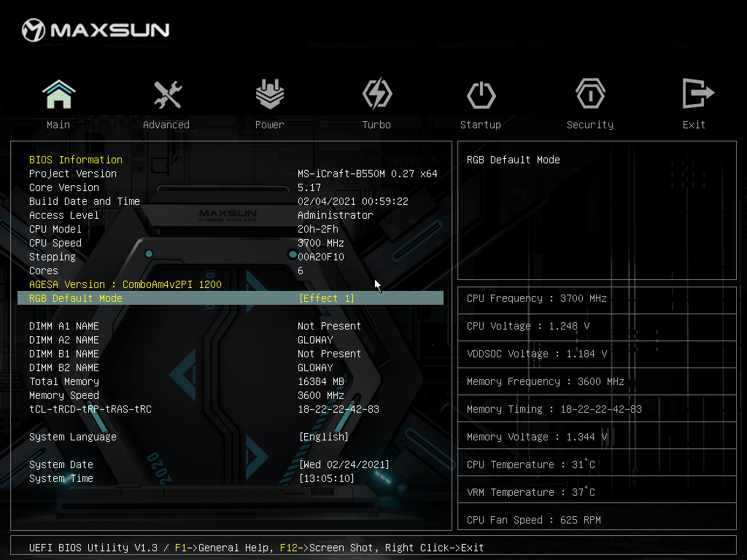Click the Memory Timing readout in the sidebar
747x560 pixels.
554,408
